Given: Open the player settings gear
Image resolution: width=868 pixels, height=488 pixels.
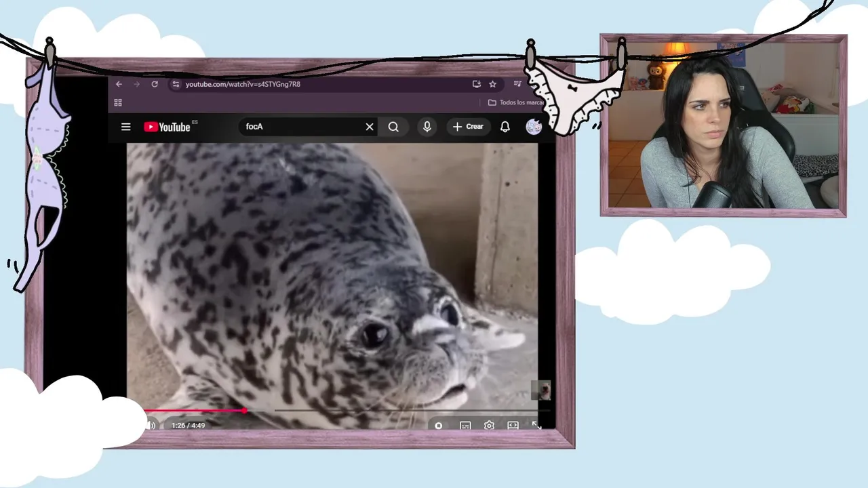Looking at the screenshot, I should 489,426.
